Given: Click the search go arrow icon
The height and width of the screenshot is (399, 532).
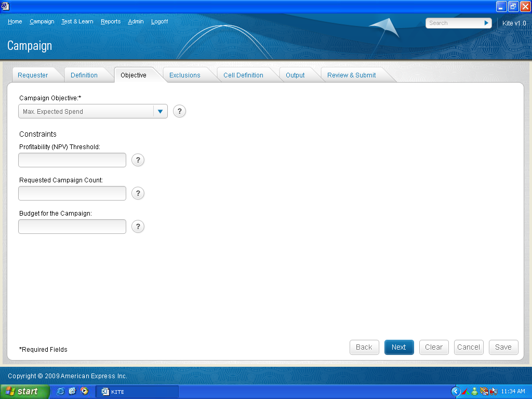Looking at the screenshot, I should [486, 23].
